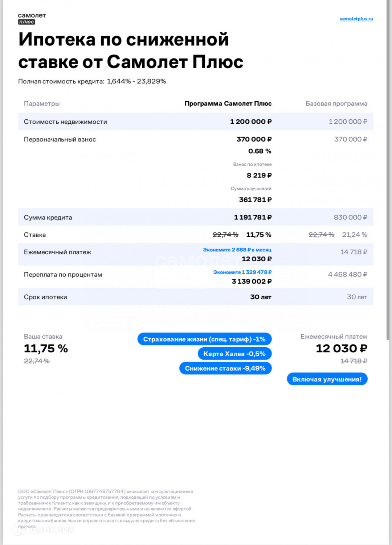Click the 'Сумма кредита' row label
The image size is (392, 545).
coord(48,217)
